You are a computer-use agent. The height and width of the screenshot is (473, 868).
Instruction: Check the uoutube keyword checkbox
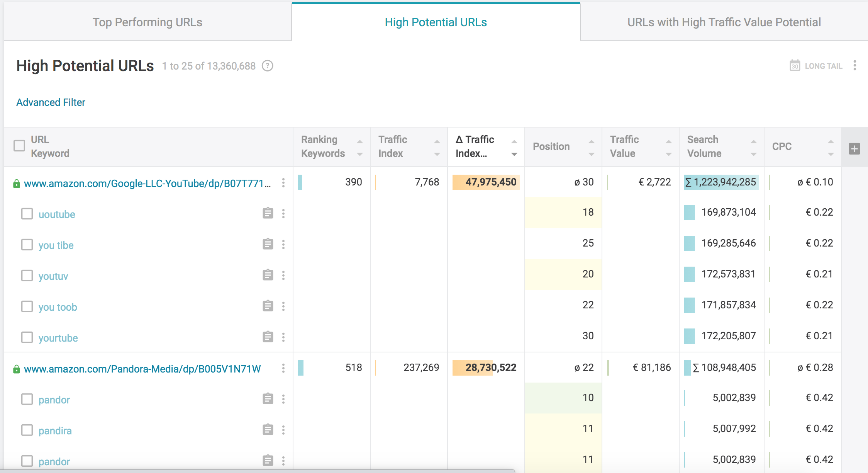pos(27,214)
